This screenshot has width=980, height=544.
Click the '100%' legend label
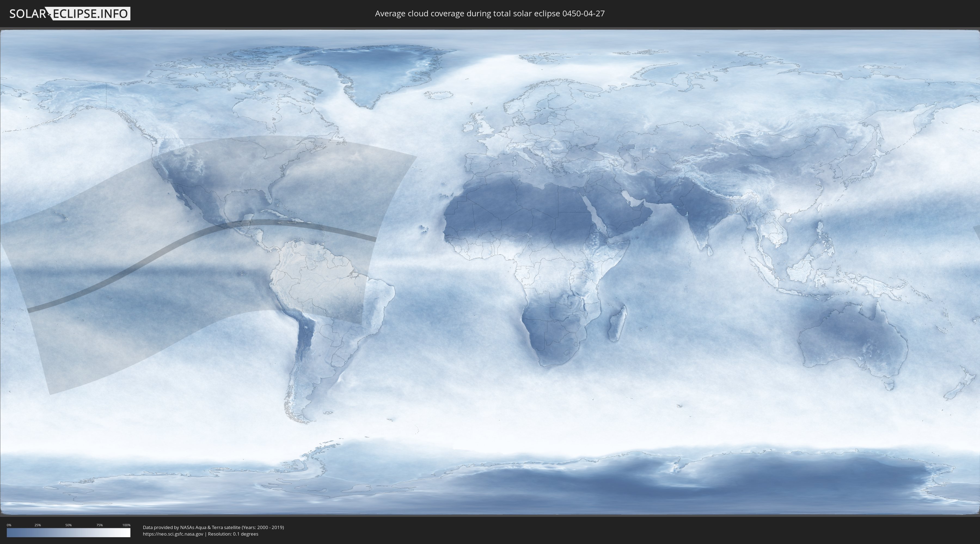coord(126,525)
